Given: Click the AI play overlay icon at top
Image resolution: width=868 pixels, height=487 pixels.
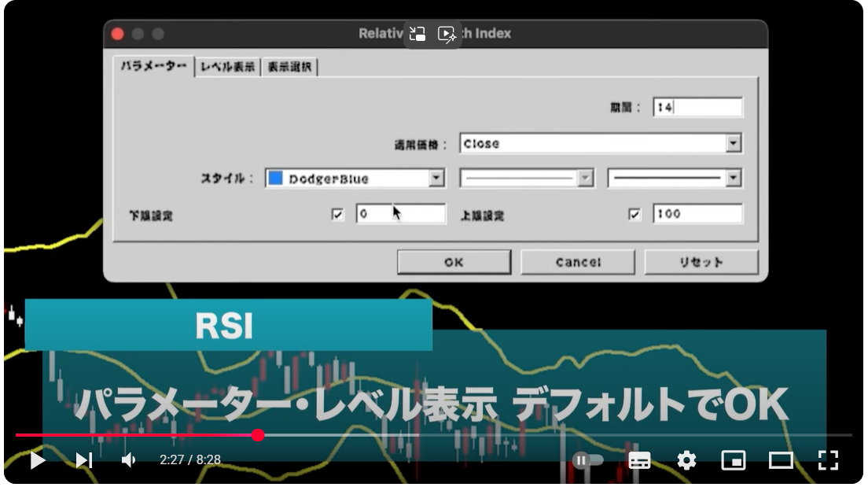Looking at the screenshot, I should click(447, 35).
